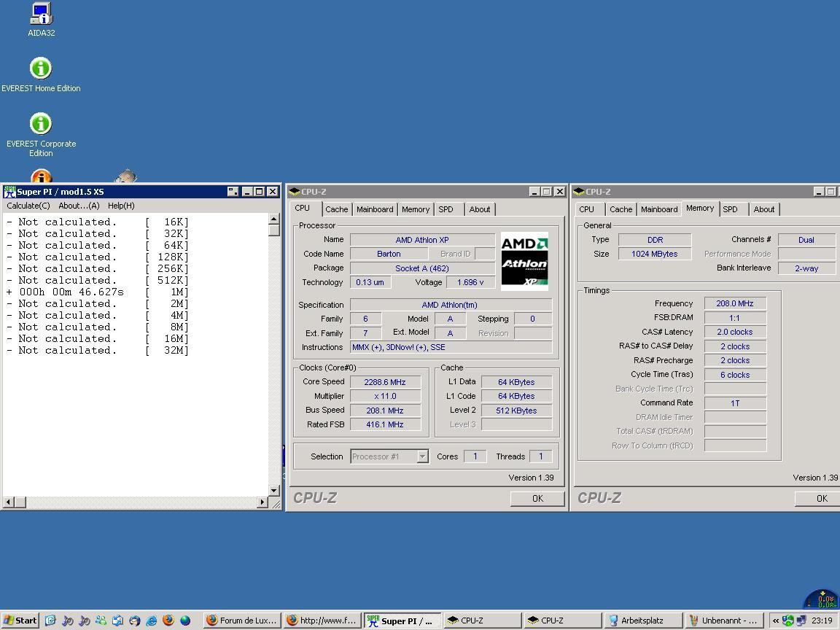Click the taskbar clock showing 23:19
This screenshot has width=840, height=630.
click(x=821, y=621)
